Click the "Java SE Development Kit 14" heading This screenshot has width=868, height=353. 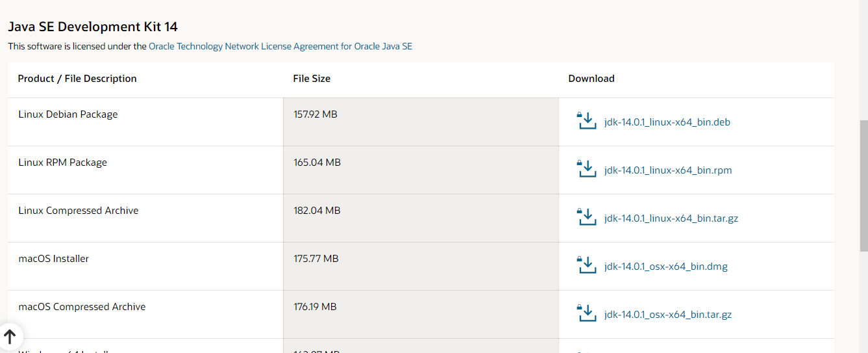tap(93, 27)
